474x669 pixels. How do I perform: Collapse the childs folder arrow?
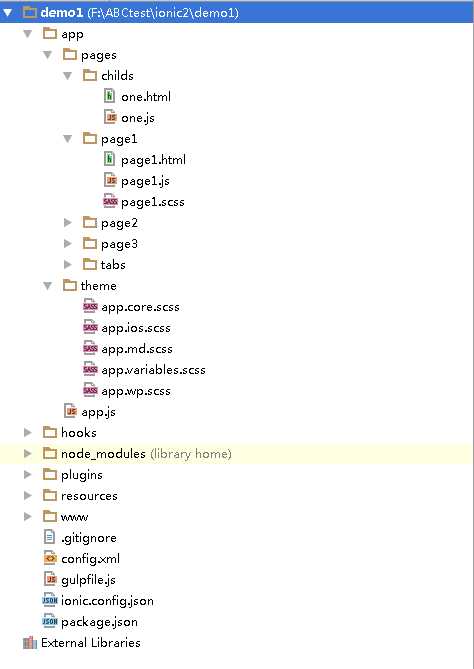point(67,76)
